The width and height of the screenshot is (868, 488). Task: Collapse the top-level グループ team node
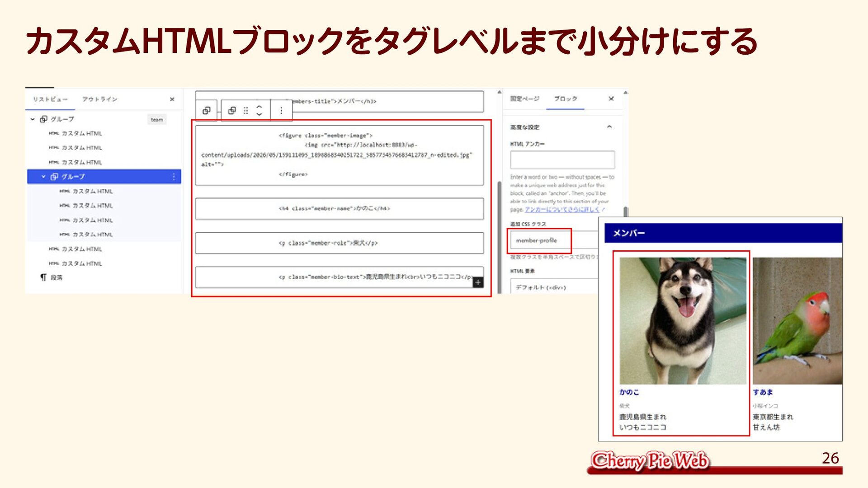(x=33, y=119)
